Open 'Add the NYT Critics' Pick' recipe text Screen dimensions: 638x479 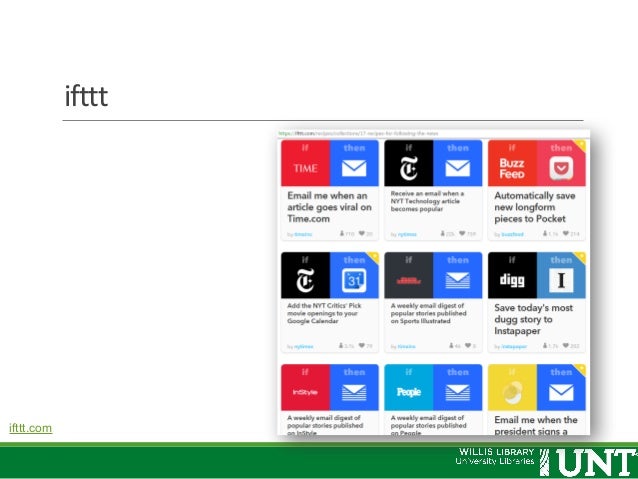[x=324, y=313]
